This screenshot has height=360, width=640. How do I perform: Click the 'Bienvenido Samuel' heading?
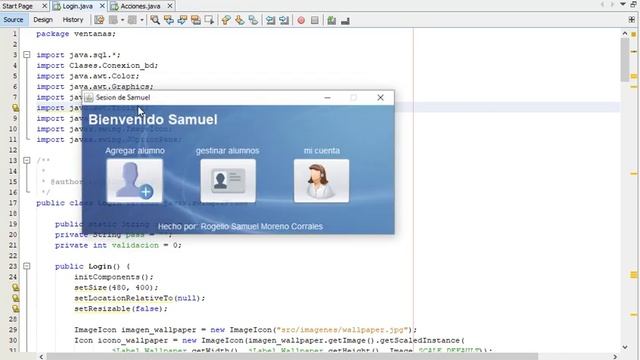(153, 120)
